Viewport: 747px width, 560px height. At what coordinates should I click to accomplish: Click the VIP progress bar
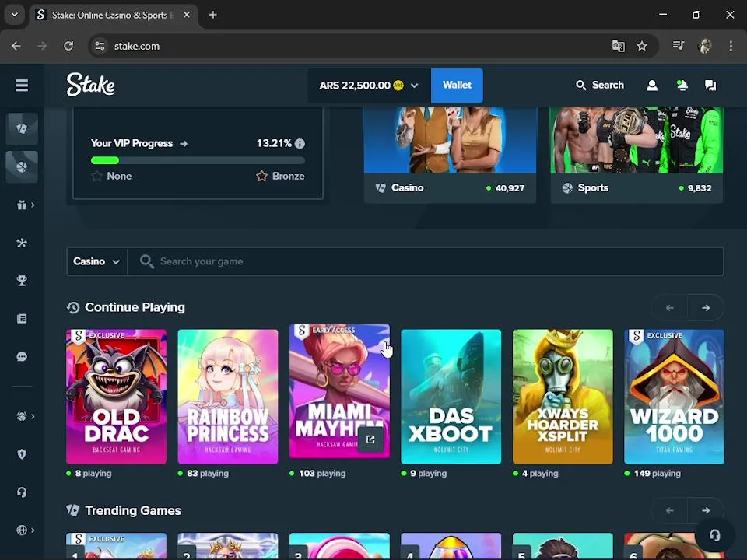[x=198, y=160]
